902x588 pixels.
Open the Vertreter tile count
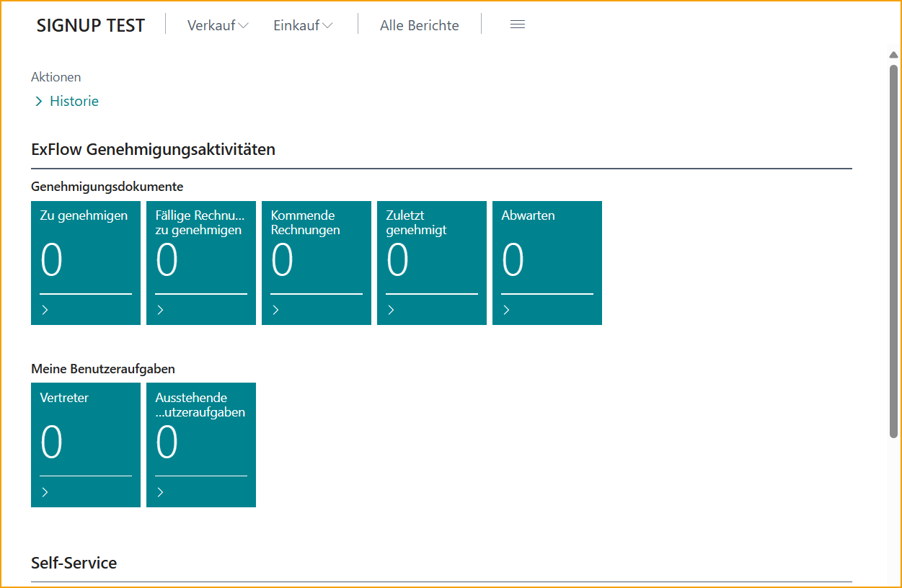click(52, 442)
